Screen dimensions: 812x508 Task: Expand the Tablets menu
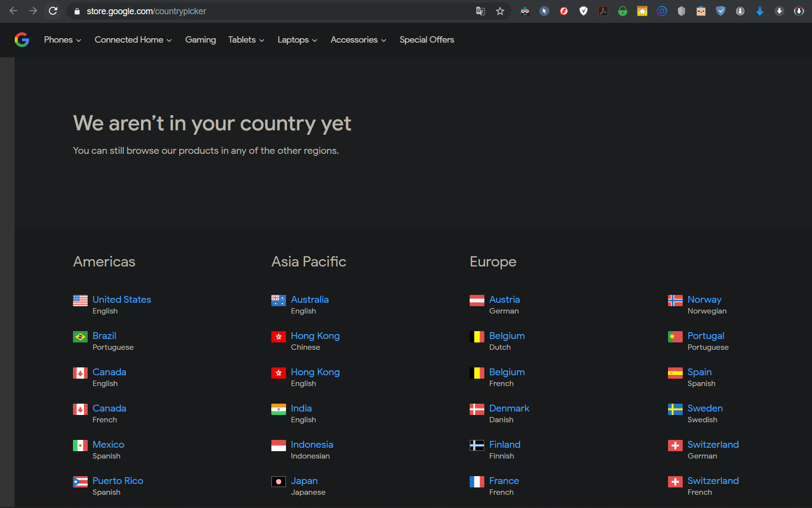[x=246, y=40]
